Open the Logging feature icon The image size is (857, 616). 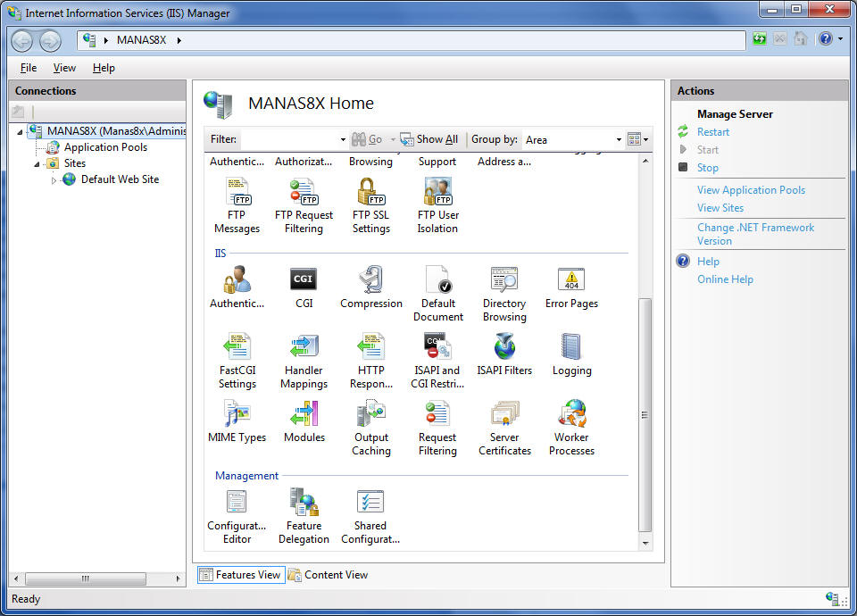point(571,347)
